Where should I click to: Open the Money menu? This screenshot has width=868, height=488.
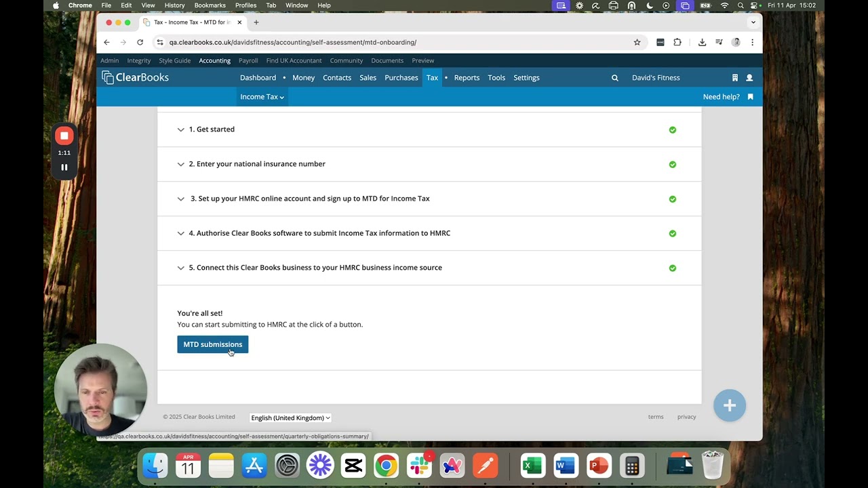[303, 78]
